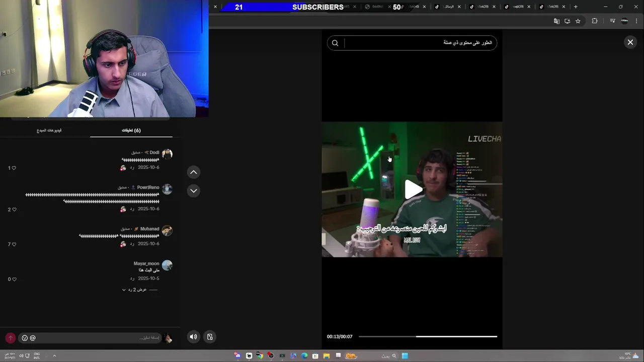The width and height of the screenshot is (644, 362).
Task: Reply to PowrlReno's comment
Action: (132, 209)
